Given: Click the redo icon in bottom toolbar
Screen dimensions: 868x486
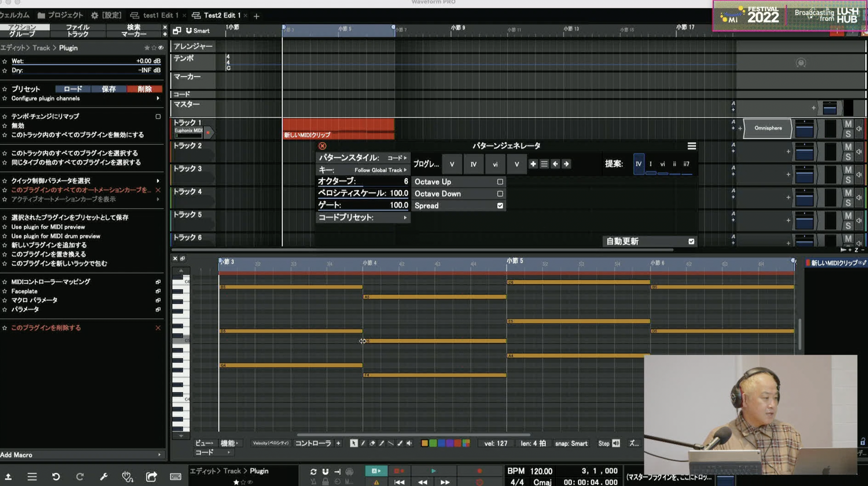Looking at the screenshot, I should tap(80, 477).
